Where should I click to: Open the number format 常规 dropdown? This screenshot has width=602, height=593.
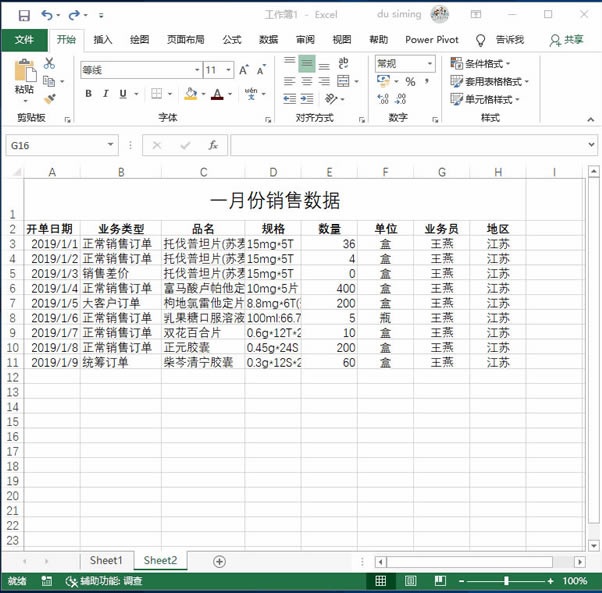(x=430, y=63)
